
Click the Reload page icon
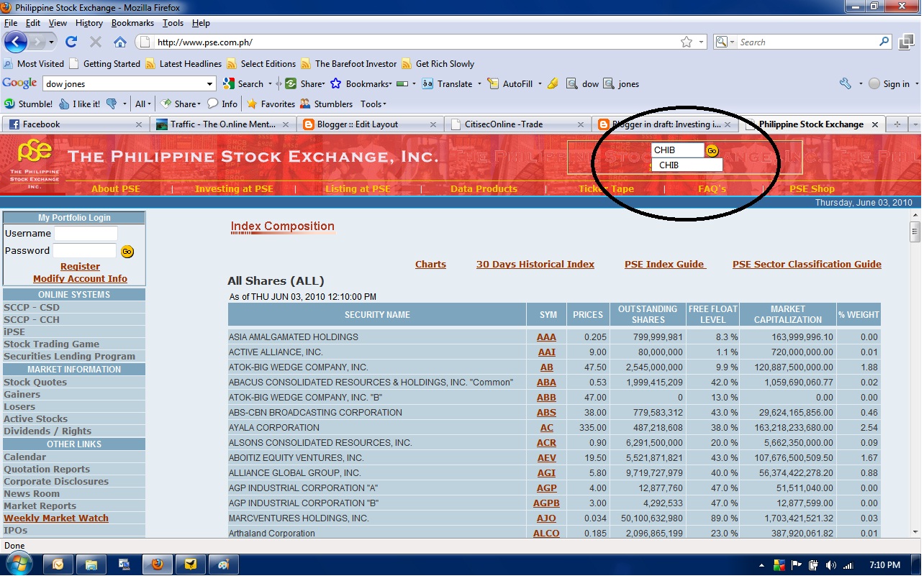[x=71, y=42]
